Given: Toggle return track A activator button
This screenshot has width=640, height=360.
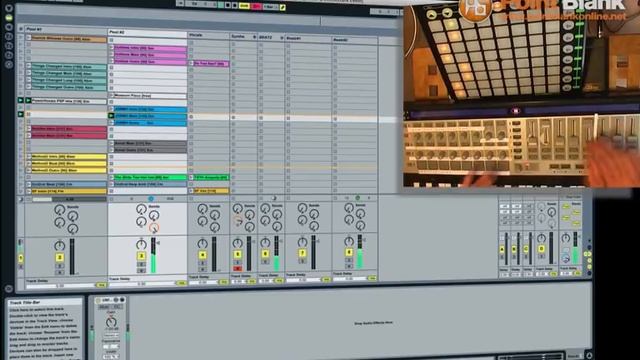Looking at the screenshot, I should (x=502, y=249).
